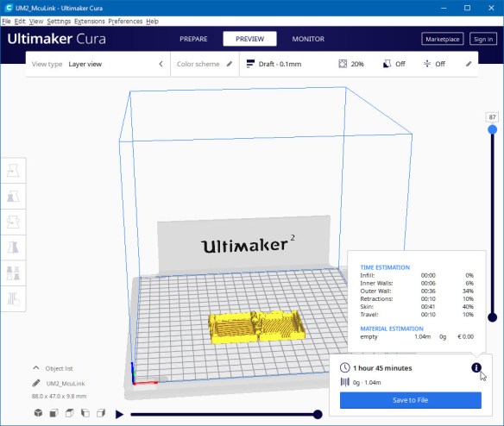Click dimensions text 88.0 x 47.0 x 9.8 mm
Viewport: 504px width, 426px height.
[60, 396]
